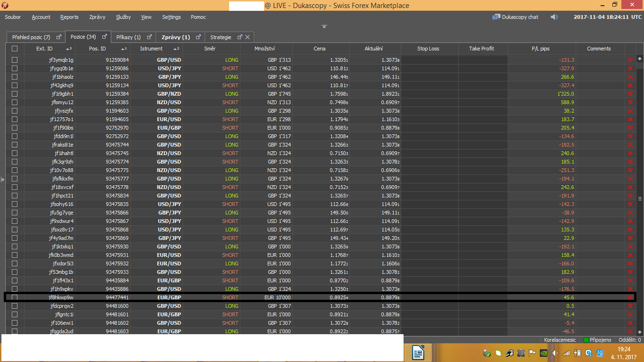This screenshot has width=644, height=362.
Task: Open NVIDIA tray icon
Action: pos(543,353)
